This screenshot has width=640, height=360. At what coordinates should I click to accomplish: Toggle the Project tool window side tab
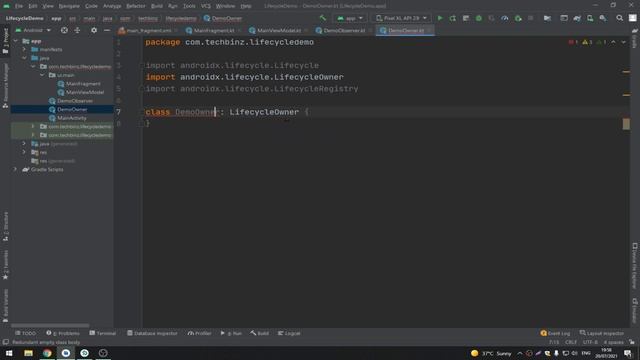pyautogui.click(x=5, y=40)
